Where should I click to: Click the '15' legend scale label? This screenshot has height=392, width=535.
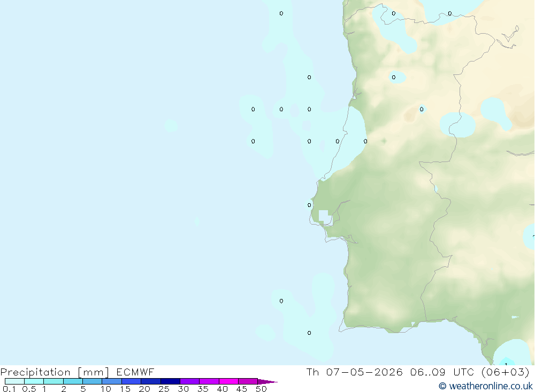pos(125,389)
